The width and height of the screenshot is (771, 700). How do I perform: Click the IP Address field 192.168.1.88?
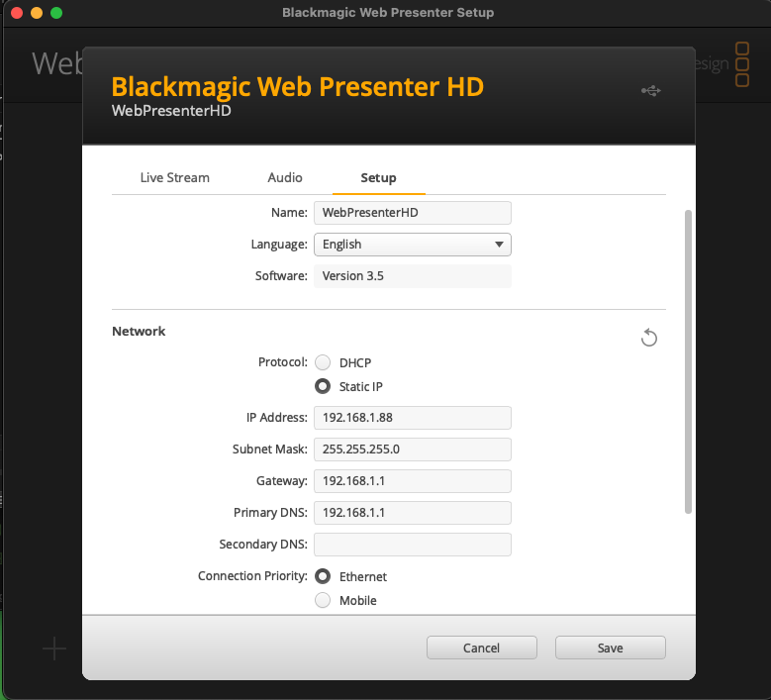(413, 418)
